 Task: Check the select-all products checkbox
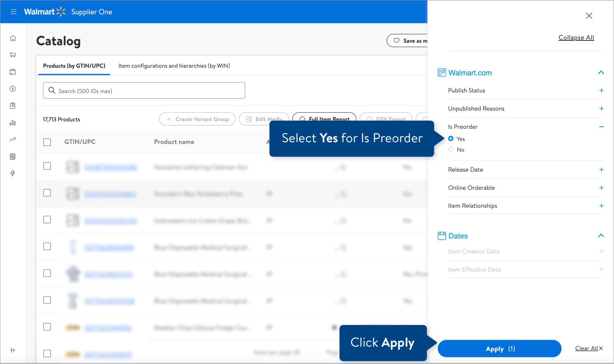(47, 142)
